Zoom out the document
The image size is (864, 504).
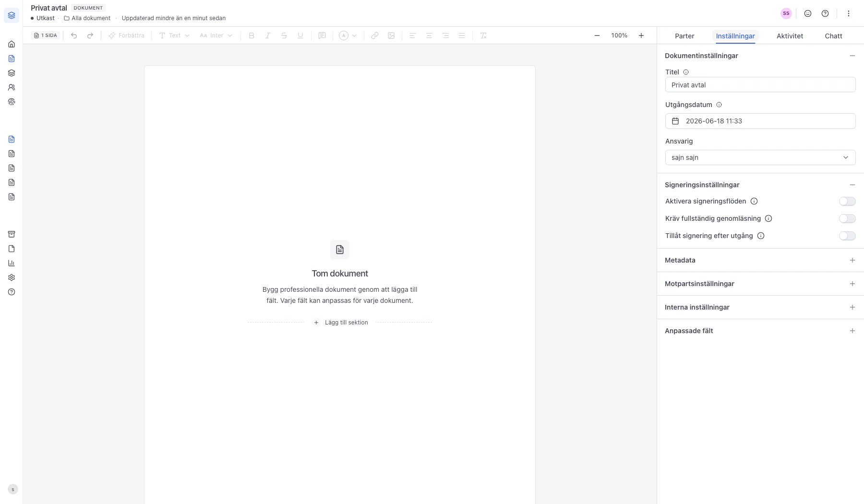point(597,36)
